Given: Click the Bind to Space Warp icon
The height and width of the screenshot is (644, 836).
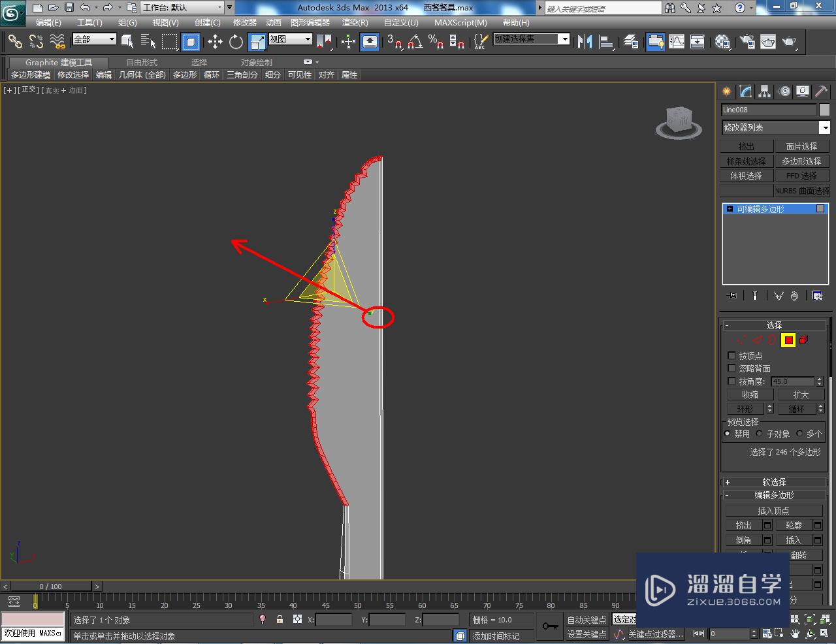Looking at the screenshot, I should coord(57,42).
